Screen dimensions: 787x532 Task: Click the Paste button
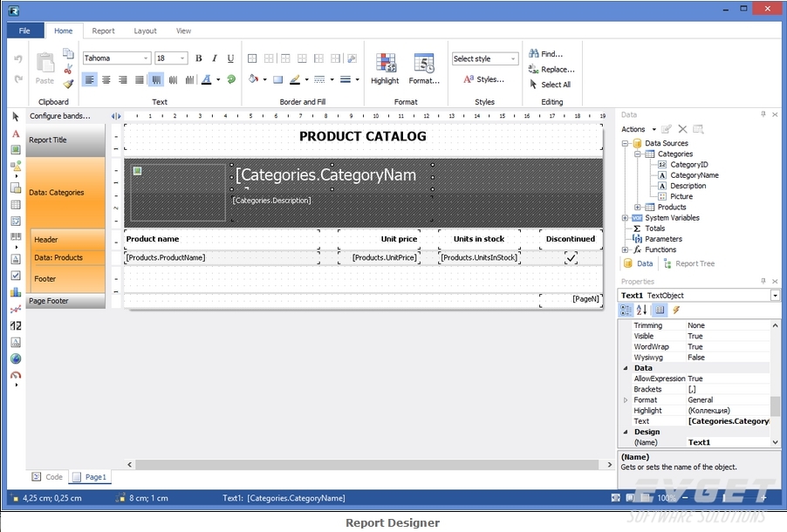(44, 68)
